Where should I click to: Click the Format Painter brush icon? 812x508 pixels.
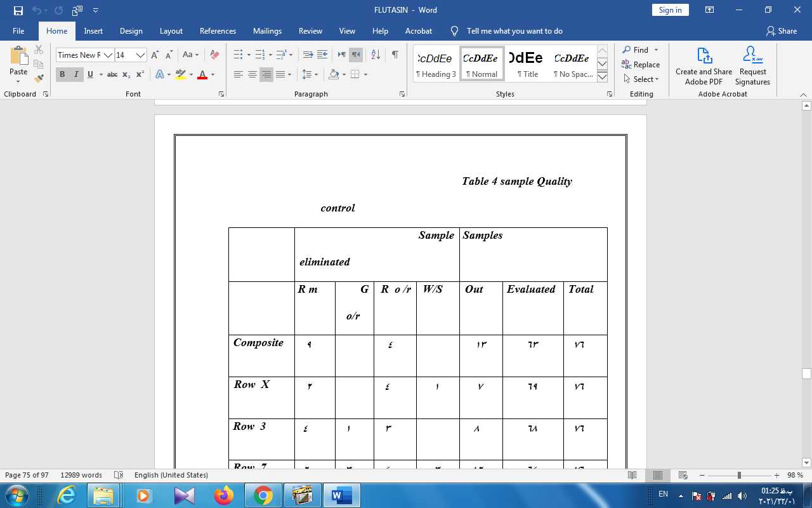tap(39, 79)
